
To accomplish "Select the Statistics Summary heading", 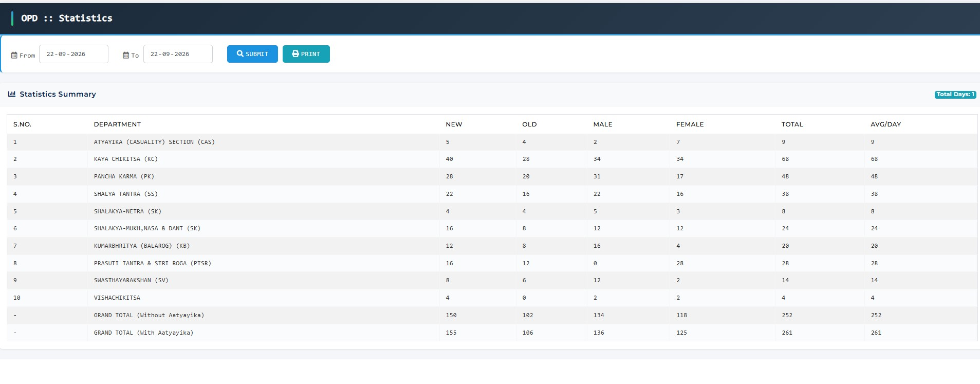I will pos(58,94).
